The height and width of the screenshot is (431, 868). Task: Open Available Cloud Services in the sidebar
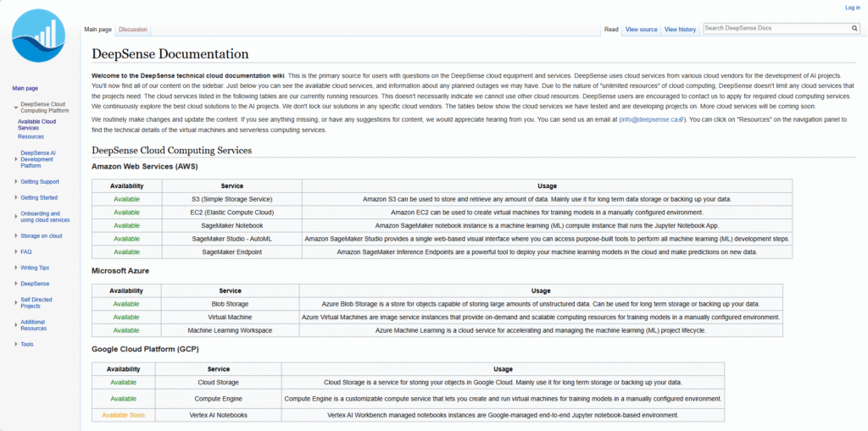point(36,124)
